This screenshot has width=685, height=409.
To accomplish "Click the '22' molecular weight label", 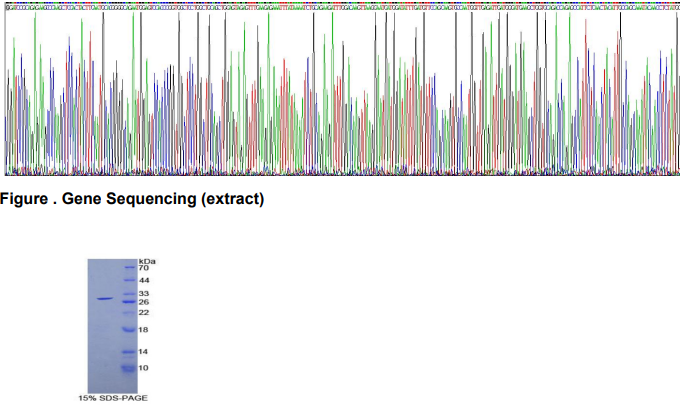I will click(x=143, y=312).
